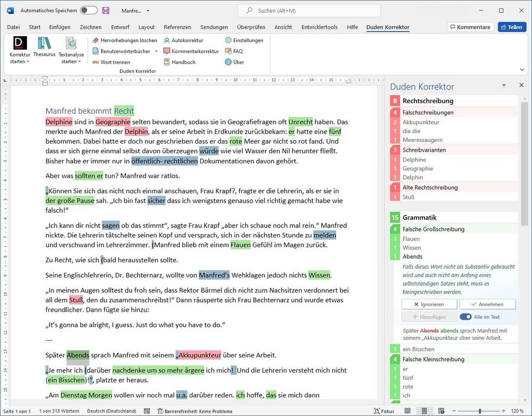Expand the Falschschreibungen category
Viewport: 532px width, 416px height.
pos(454,112)
